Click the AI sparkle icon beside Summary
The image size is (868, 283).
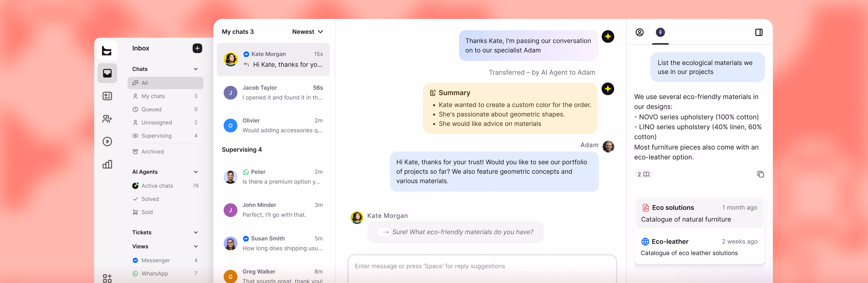coord(608,89)
